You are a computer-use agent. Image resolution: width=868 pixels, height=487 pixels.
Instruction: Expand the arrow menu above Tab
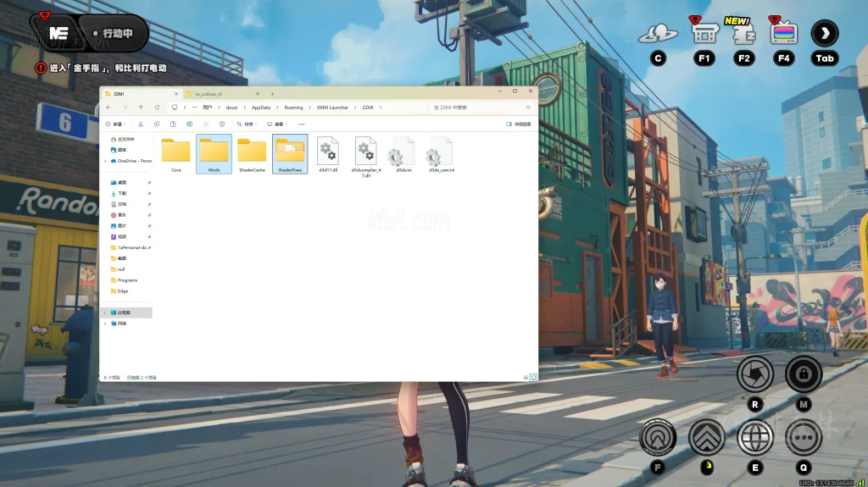(825, 34)
